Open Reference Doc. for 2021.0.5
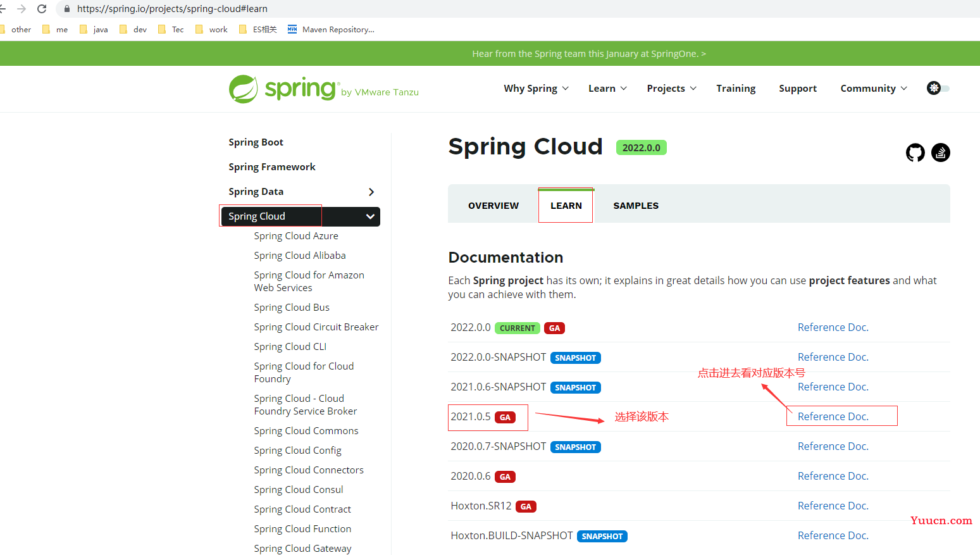The height and width of the screenshot is (555, 980). [833, 416]
